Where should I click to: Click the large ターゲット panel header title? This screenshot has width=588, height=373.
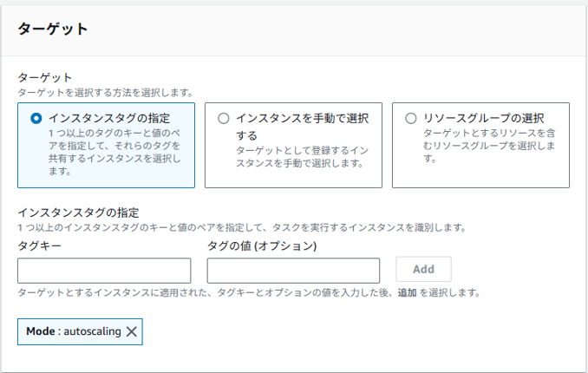point(53,29)
